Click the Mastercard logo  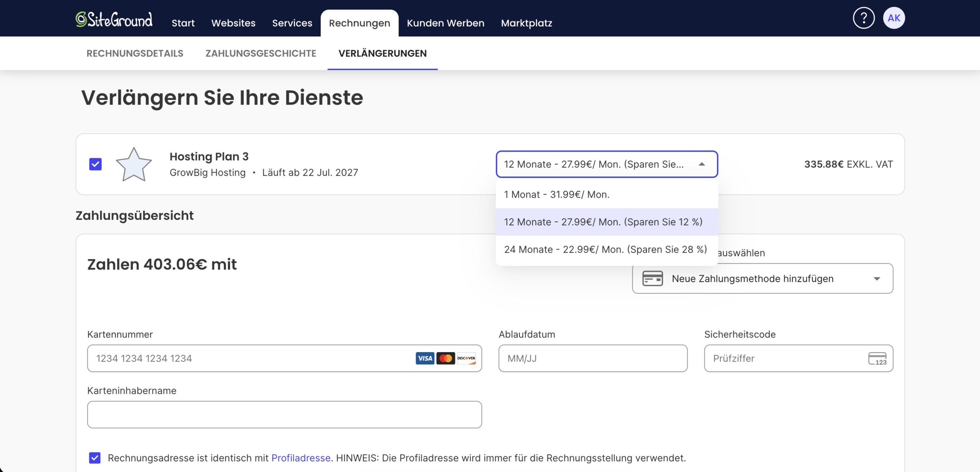pos(446,358)
